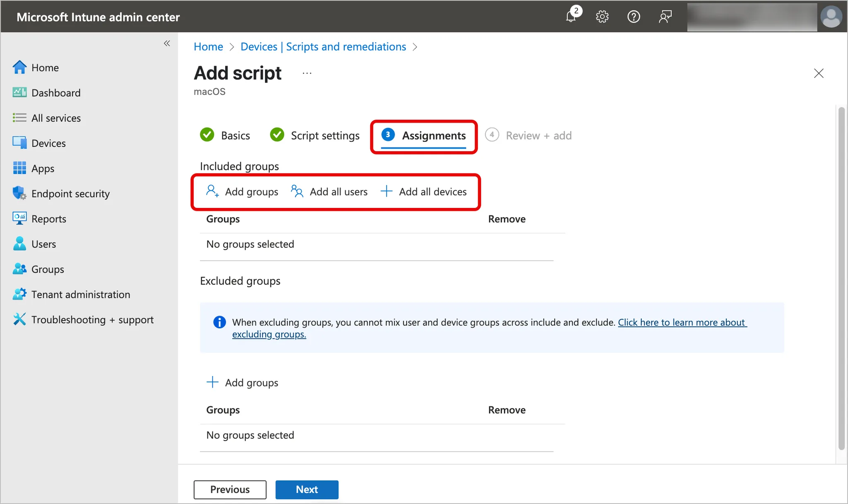Go to the Basics step tab
Screen dimensions: 848x504
[235, 135]
